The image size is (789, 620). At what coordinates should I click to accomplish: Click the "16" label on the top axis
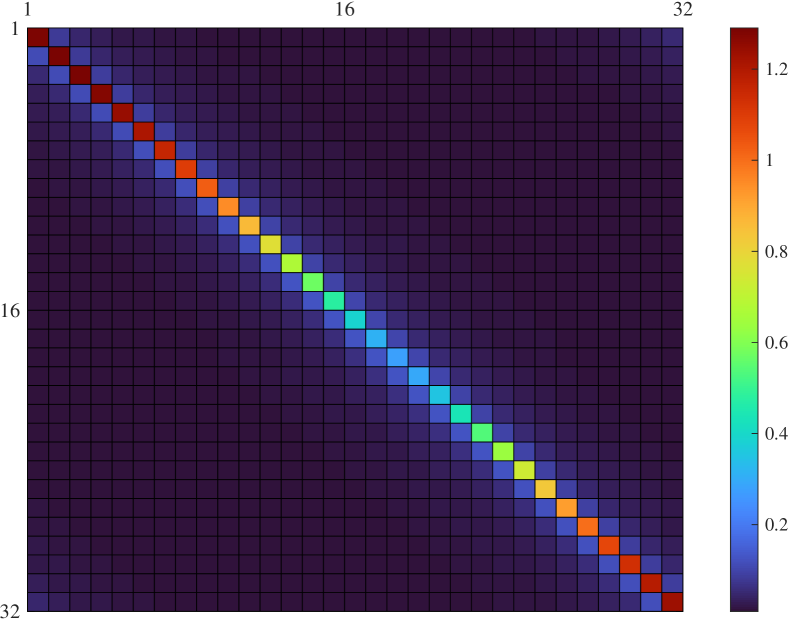point(345,9)
